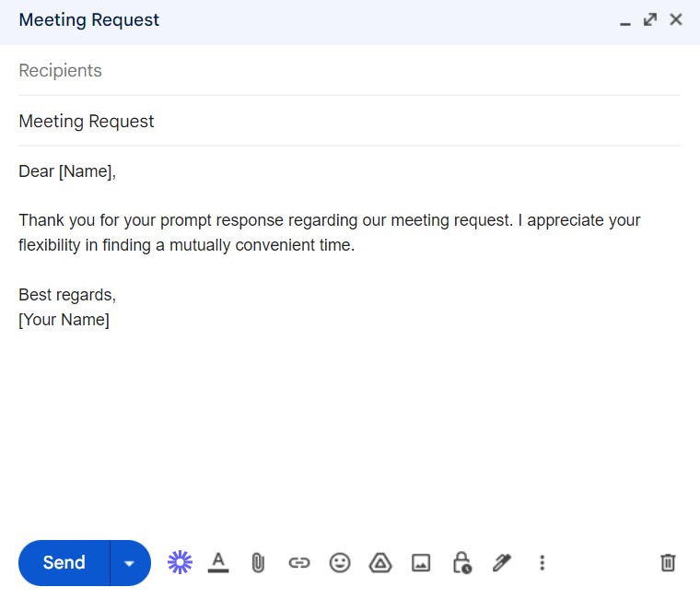The image size is (700, 599).
Task: Expand compose window to full screen
Action: [650, 19]
